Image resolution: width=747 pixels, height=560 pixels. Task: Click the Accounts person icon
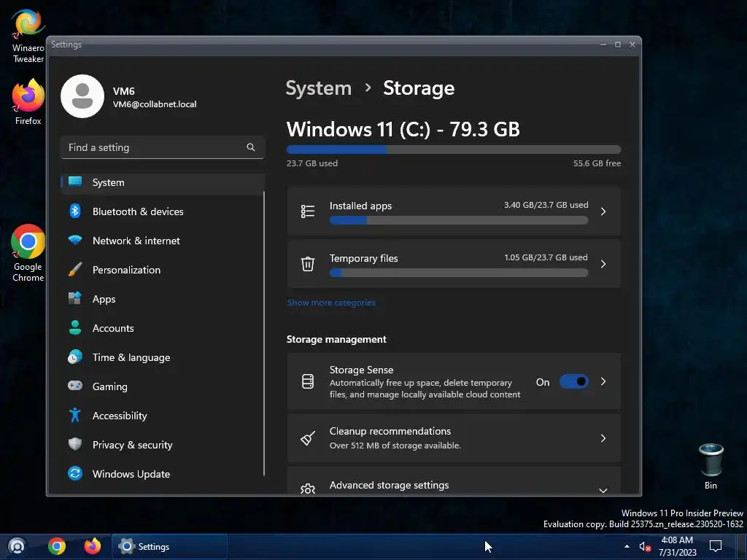(x=75, y=327)
